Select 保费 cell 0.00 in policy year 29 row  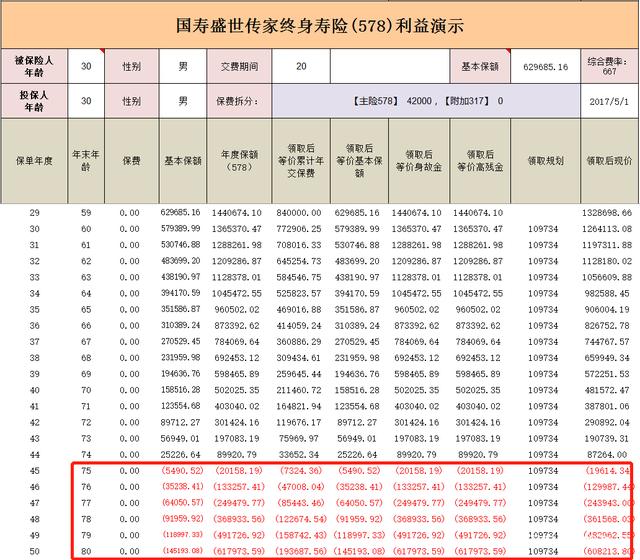click(x=129, y=213)
